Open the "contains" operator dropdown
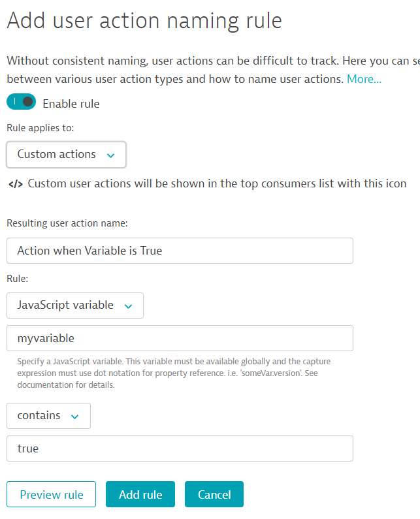This screenshot has height=519, width=420. [x=48, y=416]
